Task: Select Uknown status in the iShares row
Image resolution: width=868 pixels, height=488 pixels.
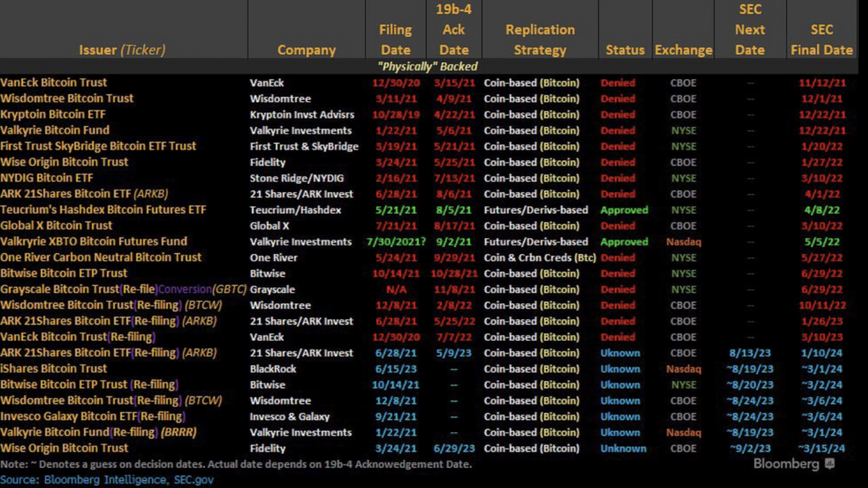Action: (x=620, y=369)
